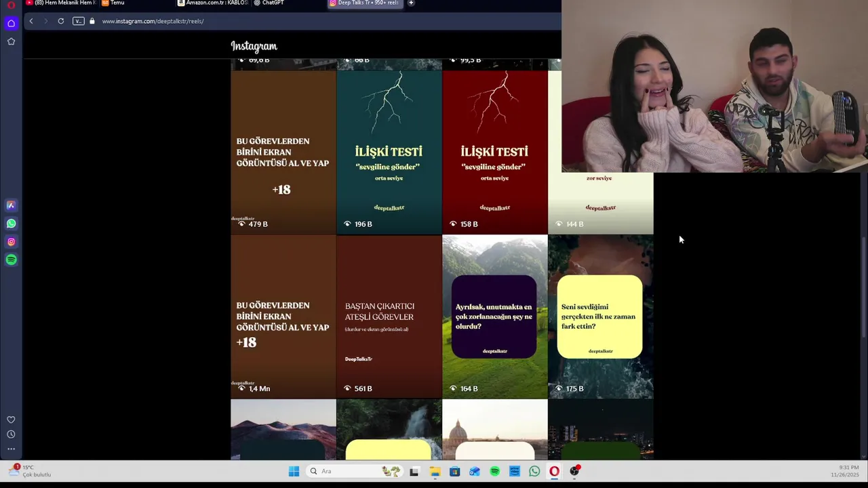Click the padlock site security icon
Screen dimensions: 868x488
tap(92, 21)
